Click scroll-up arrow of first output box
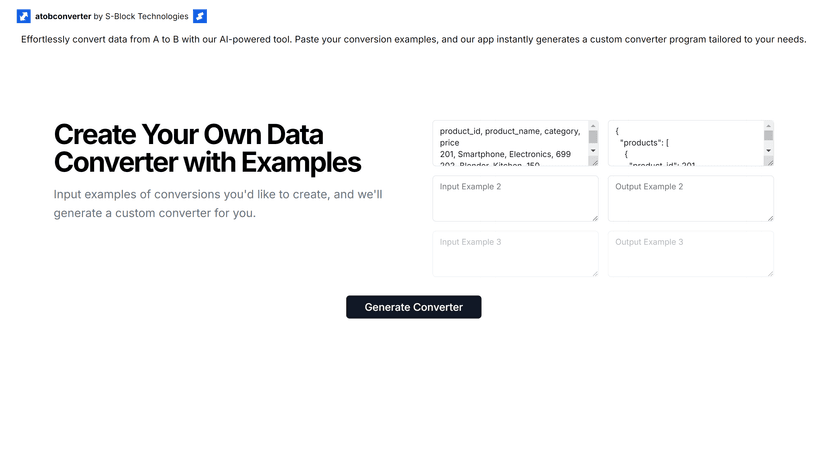 (768, 126)
